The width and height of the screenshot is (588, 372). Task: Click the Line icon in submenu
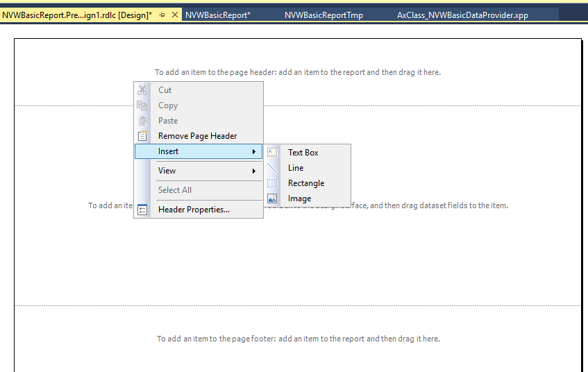272,168
